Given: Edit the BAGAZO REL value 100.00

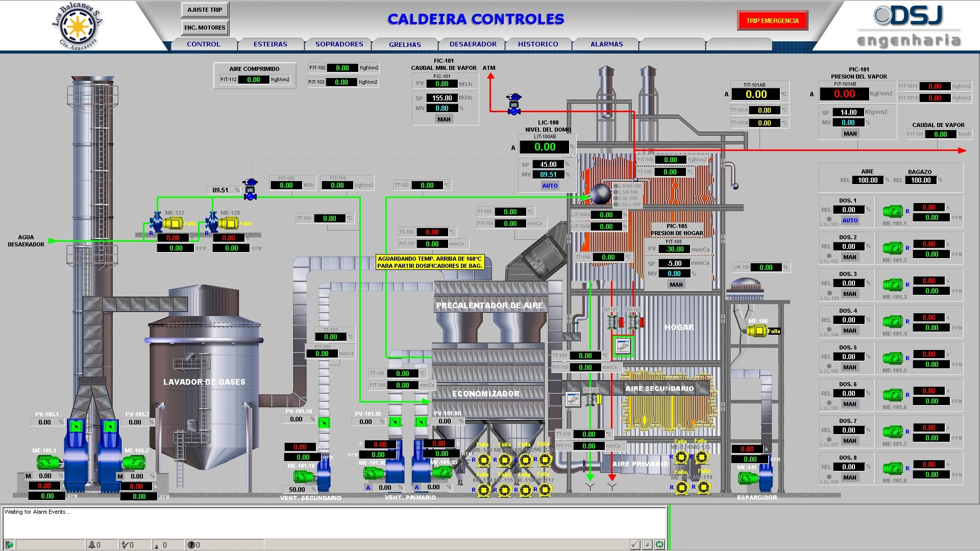Looking at the screenshot, I should [x=921, y=180].
